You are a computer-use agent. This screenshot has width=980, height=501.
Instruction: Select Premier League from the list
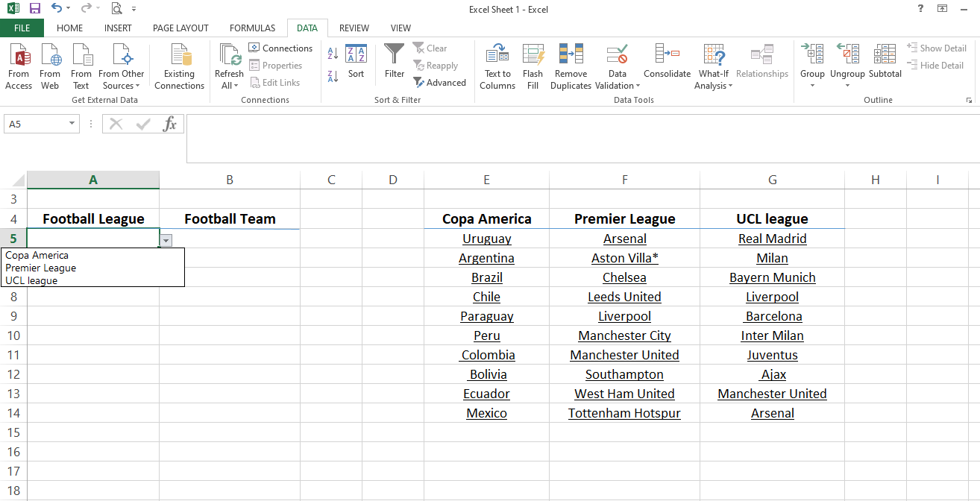pyautogui.click(x=40, y=268)
